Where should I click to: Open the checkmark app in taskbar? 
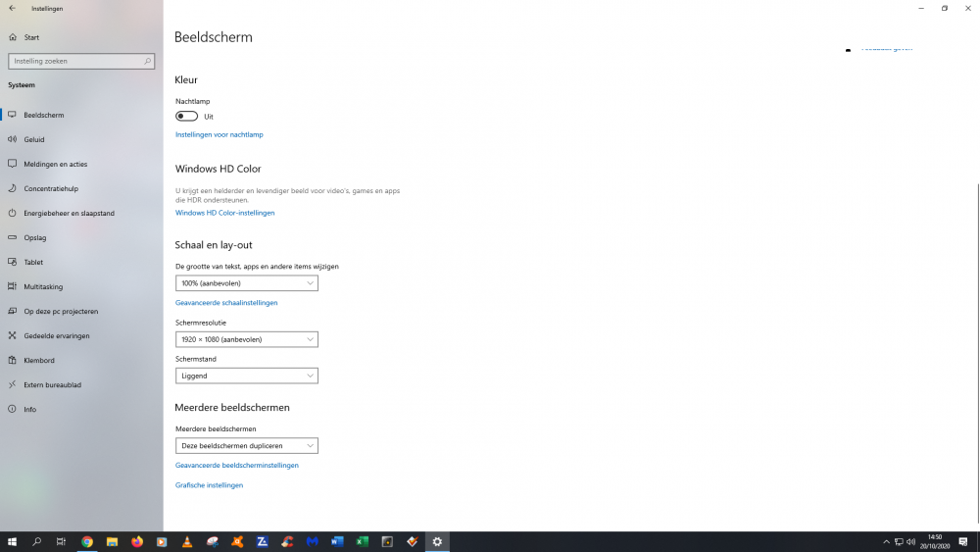click(412, 541)
